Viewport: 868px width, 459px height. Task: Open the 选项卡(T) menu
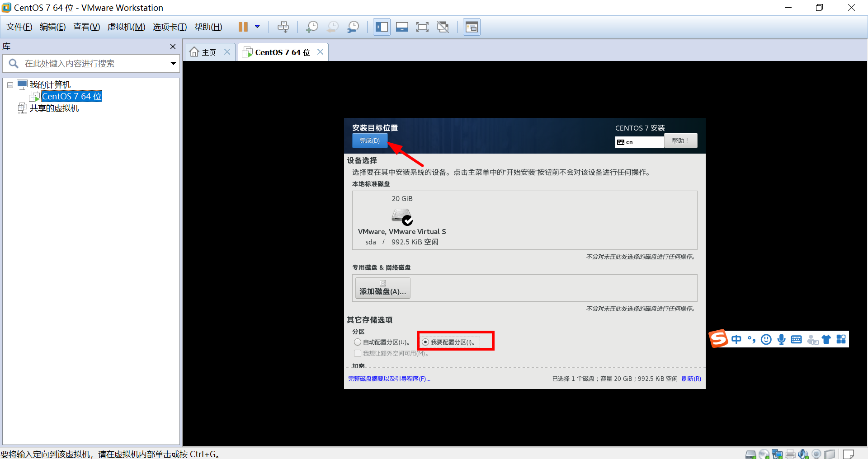click(170, 27)
